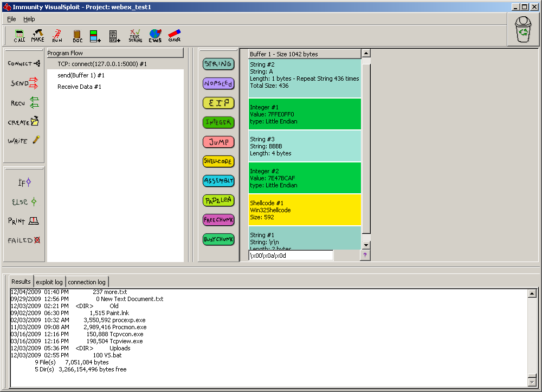Image resolution: width=542 pixels, height=392 pixels.
Task: Click the buffer list scroll down arrow
Action: [x=366, y=245]
